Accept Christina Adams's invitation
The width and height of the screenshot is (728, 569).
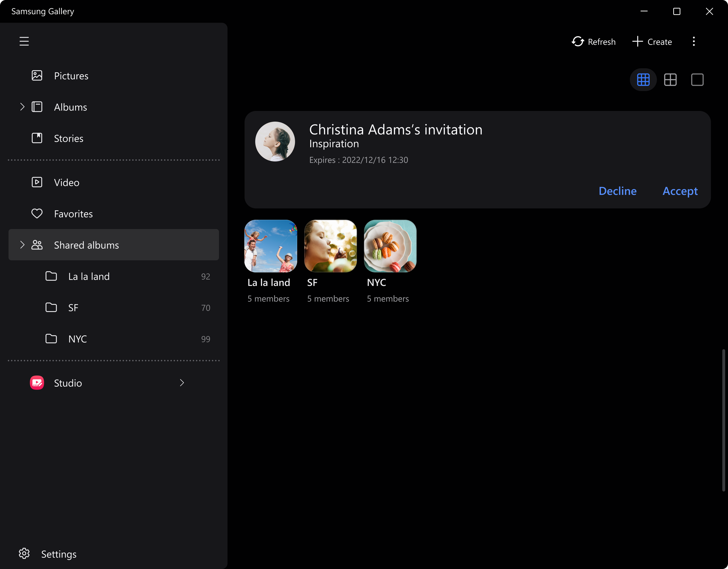coord(680,191)
